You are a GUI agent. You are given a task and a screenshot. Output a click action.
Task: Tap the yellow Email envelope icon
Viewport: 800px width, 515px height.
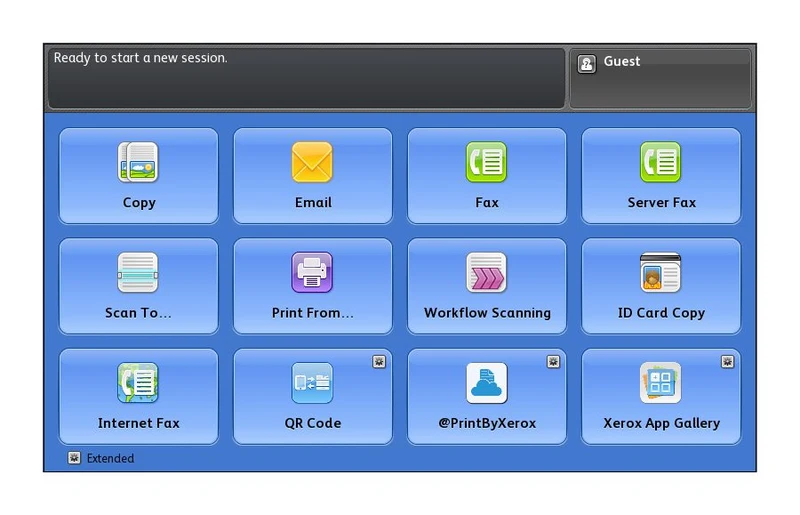312,162
